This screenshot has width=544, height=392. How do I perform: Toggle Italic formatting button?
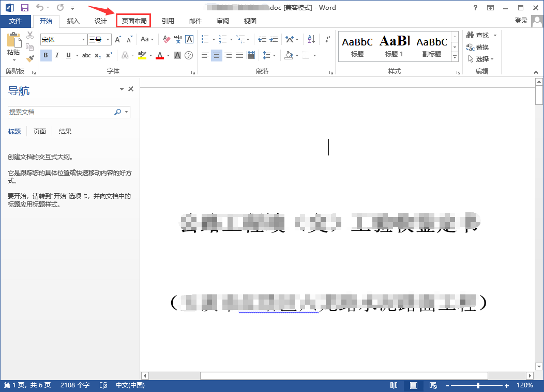(57, 55)
